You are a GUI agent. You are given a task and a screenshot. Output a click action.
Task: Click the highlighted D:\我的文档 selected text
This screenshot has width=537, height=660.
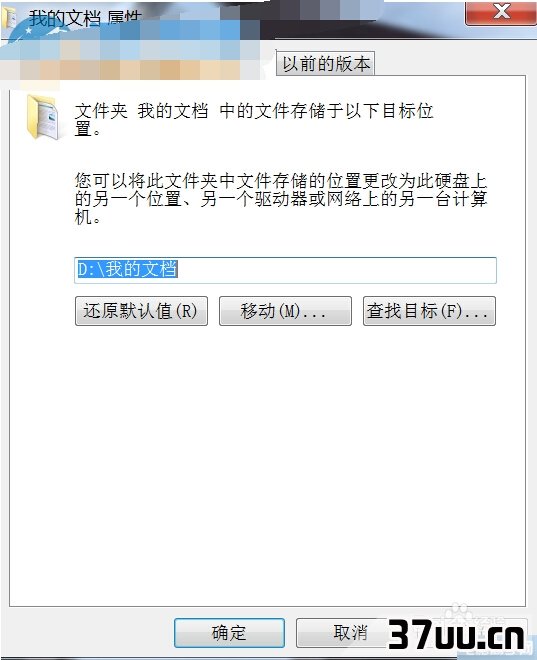[127, 269]
